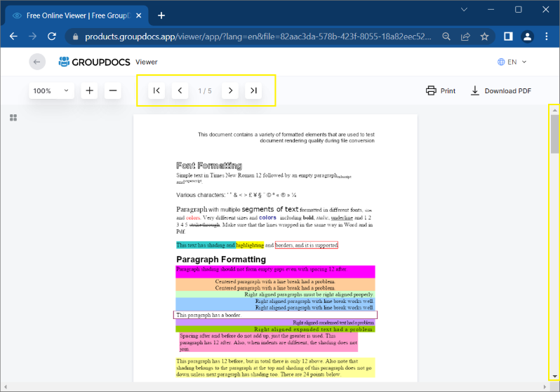Screen dimensions: 560x392
Task: Click the blue word 'colors'
Action: (x=267, y=217)
